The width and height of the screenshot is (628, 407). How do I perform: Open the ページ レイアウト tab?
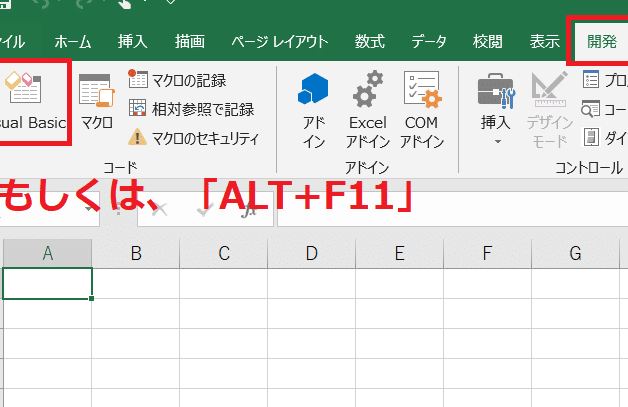pos(279,41)
